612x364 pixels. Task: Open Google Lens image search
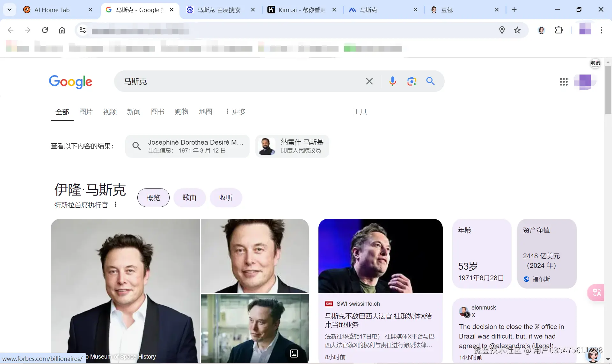click(x=412, y=81)
